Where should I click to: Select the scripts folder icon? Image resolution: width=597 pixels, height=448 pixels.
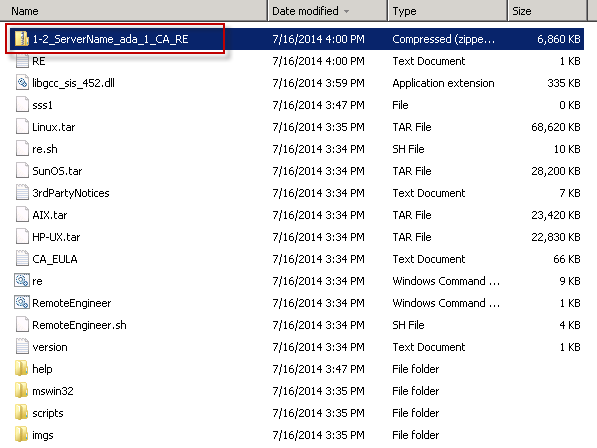point(21,413)
